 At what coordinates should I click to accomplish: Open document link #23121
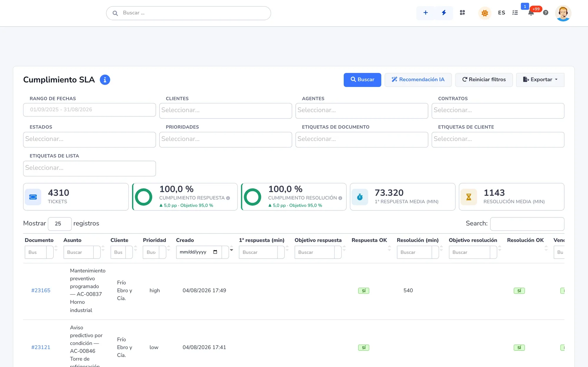tap(41, 347)
